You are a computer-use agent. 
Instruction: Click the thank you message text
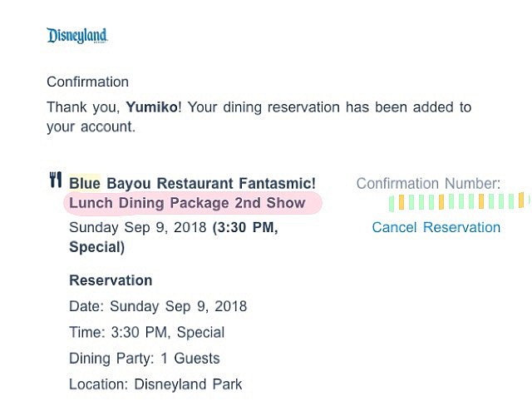tap(259, 117)
